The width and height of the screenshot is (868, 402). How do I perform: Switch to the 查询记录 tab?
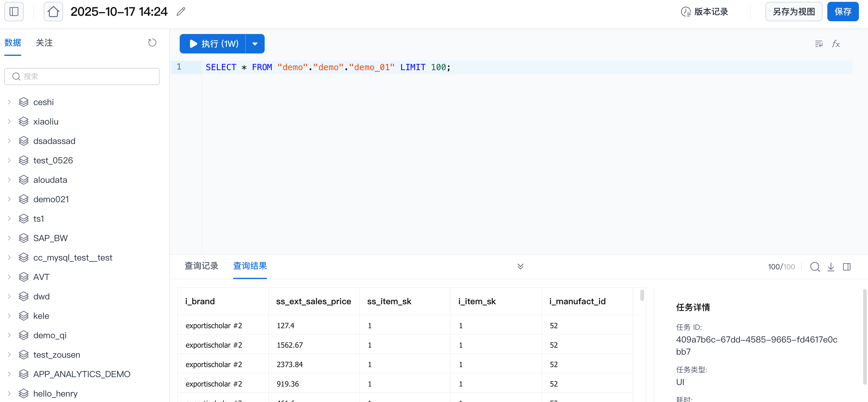pyautogui.click(x=201, y=266)
